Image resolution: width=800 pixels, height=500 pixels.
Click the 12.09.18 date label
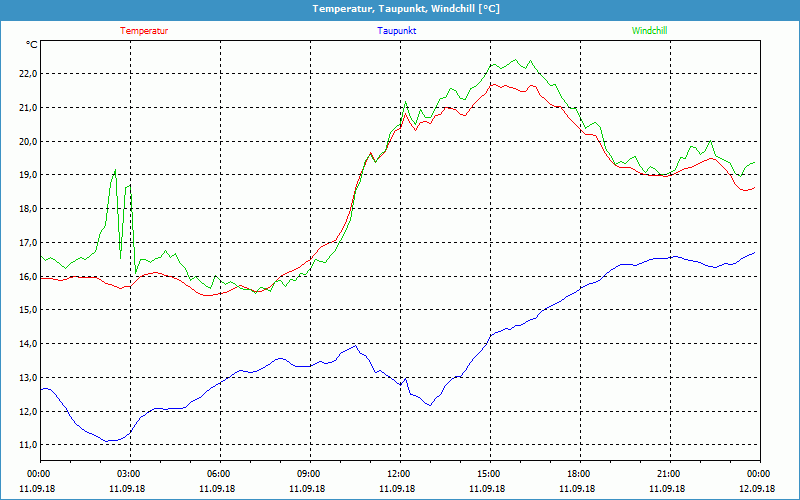click(x=758, y=489)
